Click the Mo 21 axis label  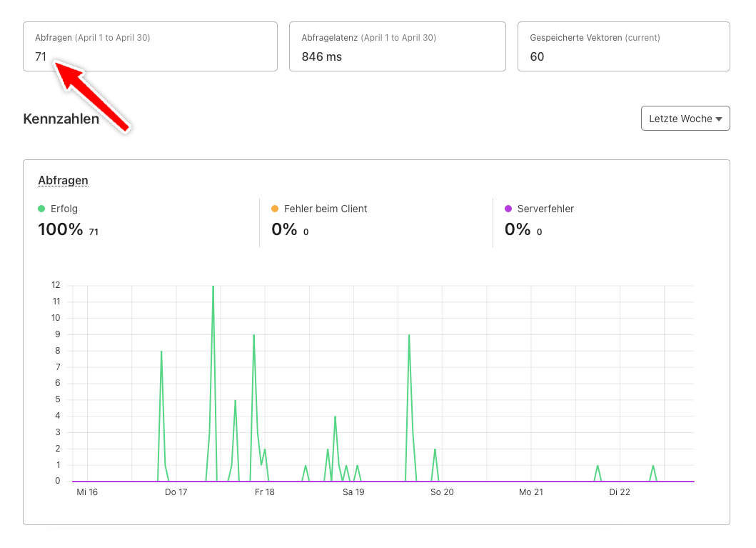click(531, 492)
